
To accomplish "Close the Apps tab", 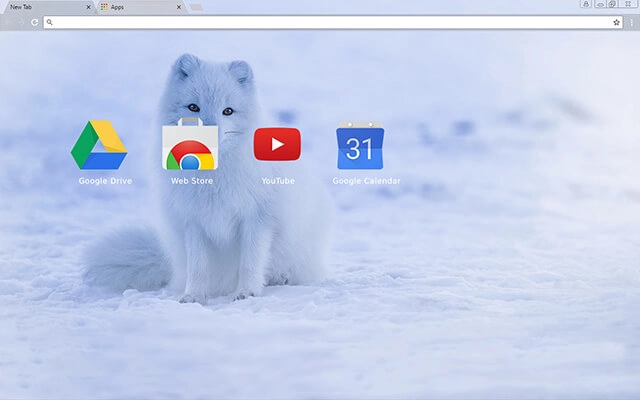I will (x=179, y=7).
